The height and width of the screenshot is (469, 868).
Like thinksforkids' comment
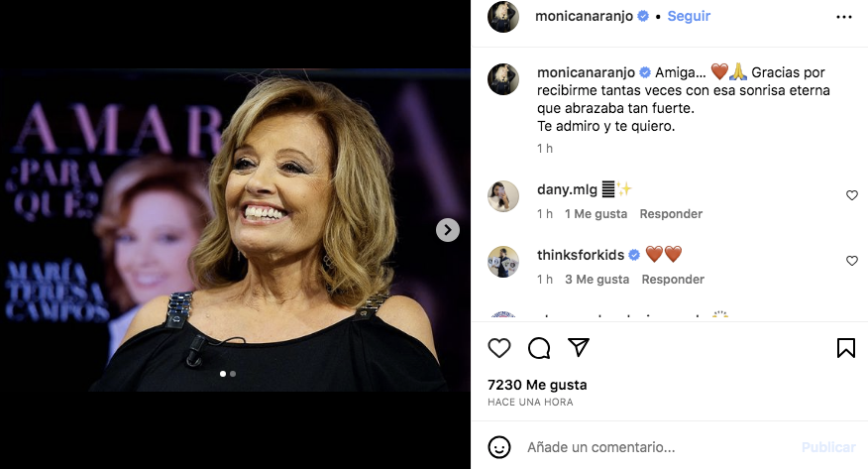(852, 261)
